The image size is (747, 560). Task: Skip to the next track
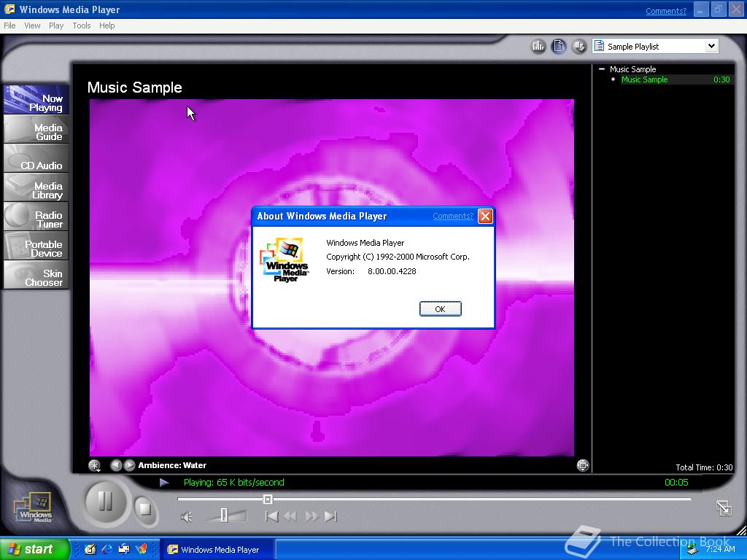(x=330, y=516)
